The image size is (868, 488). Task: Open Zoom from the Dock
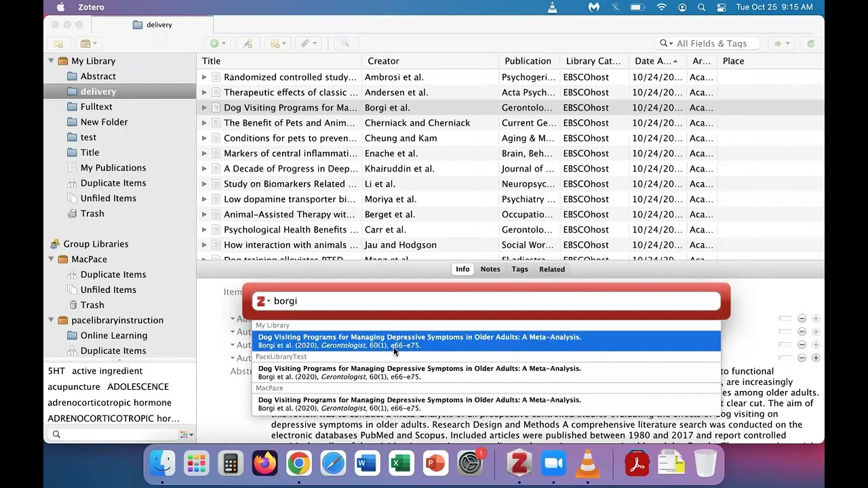click(x=553, y=464)
